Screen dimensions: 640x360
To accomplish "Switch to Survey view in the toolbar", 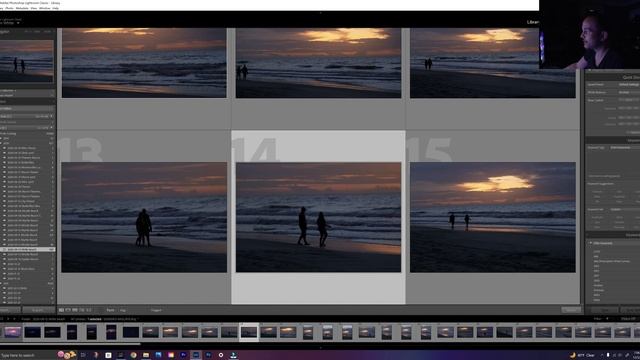I will click(82, 310).
